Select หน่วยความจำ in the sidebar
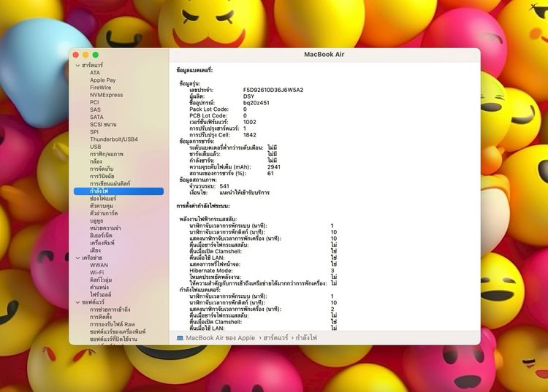The image size is (548, 392). pos(105,228)
